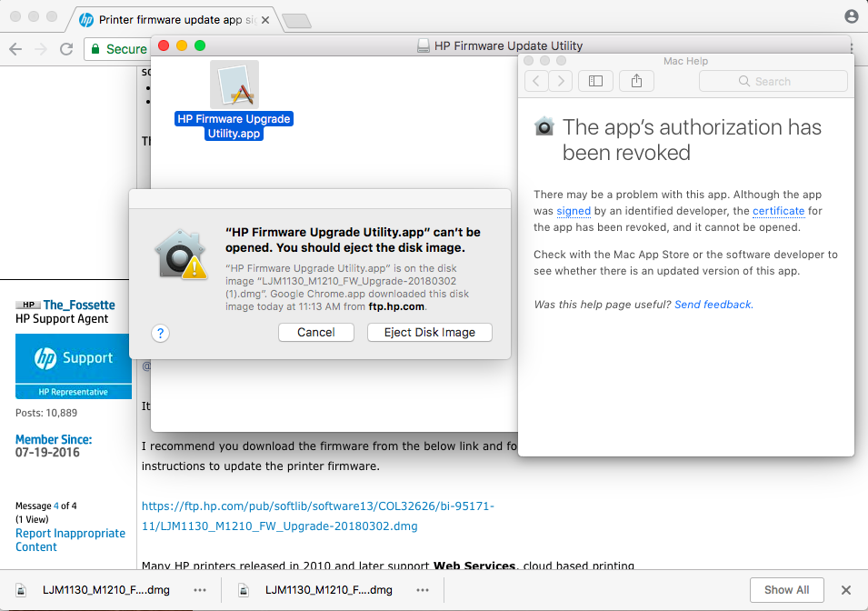Toggle the Mac Help sidebar icon
The height and width of the screenshot is (611, 868).
tap(595, 81)
